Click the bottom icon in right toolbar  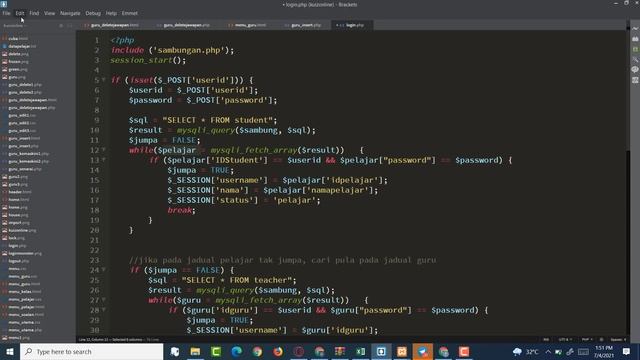pyautogui.click(x=635, y=80)
